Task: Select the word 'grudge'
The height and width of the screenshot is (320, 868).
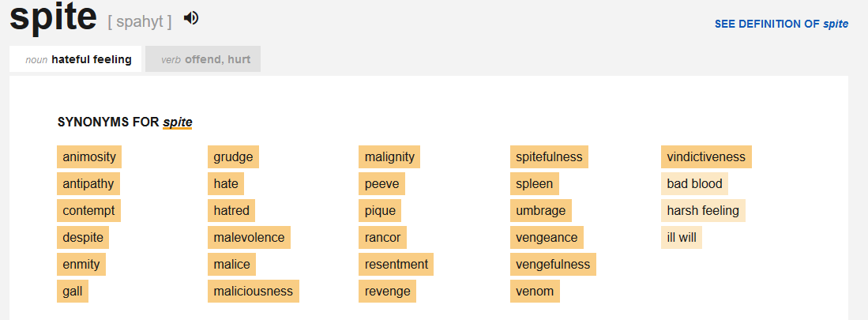Action: tap(233, 156)
